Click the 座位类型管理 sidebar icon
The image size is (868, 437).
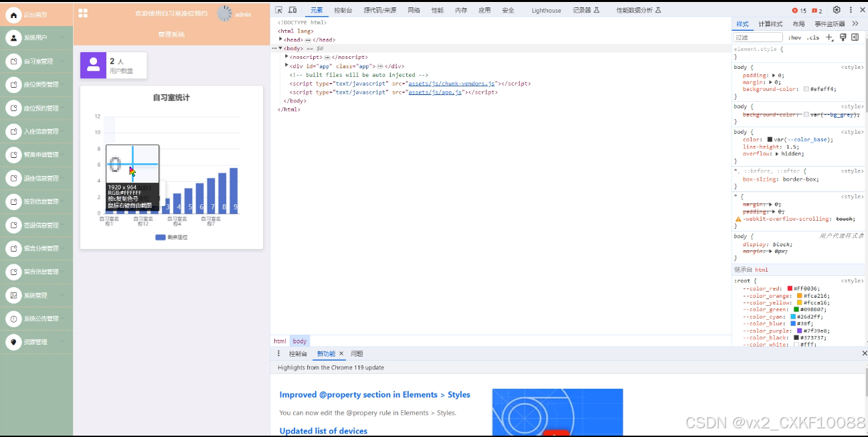point(13,84)
